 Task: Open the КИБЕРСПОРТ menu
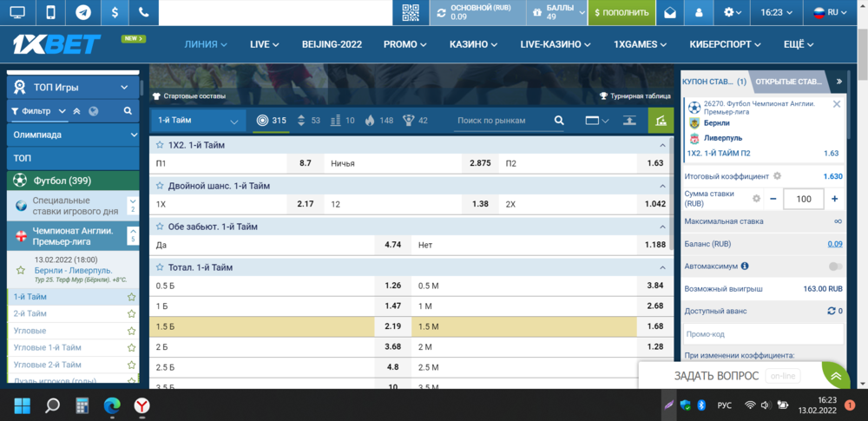tap(725, 44)
